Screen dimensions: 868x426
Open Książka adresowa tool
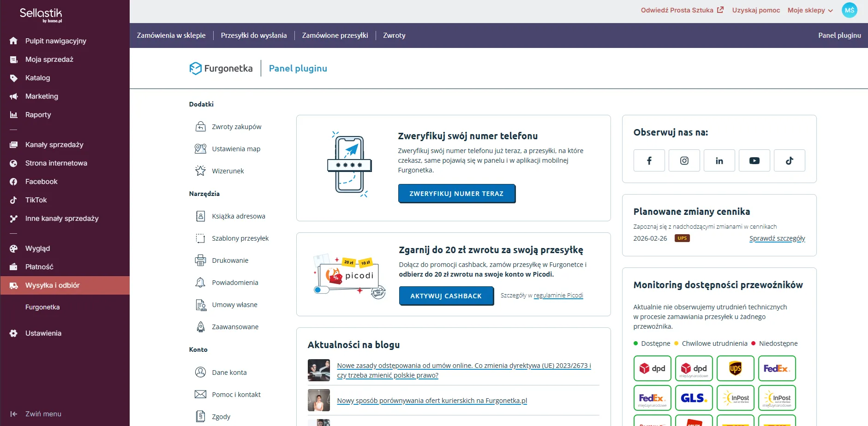(238, 216)
